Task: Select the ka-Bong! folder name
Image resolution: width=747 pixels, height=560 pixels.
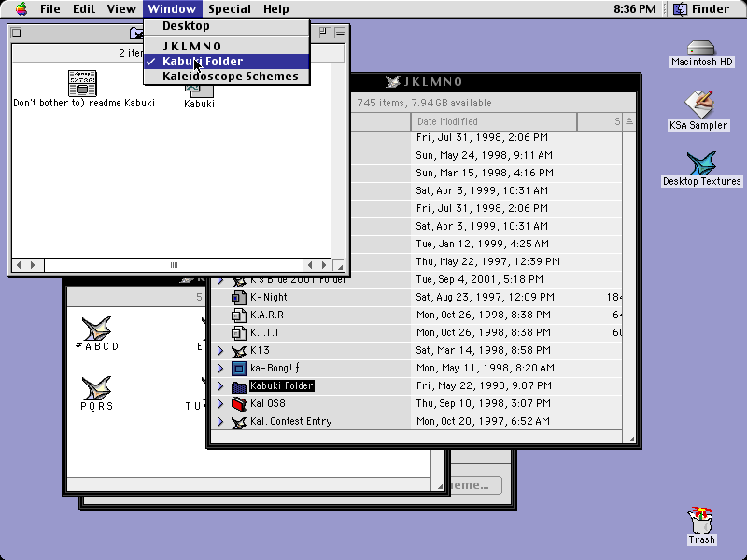Action: (275, 368)
